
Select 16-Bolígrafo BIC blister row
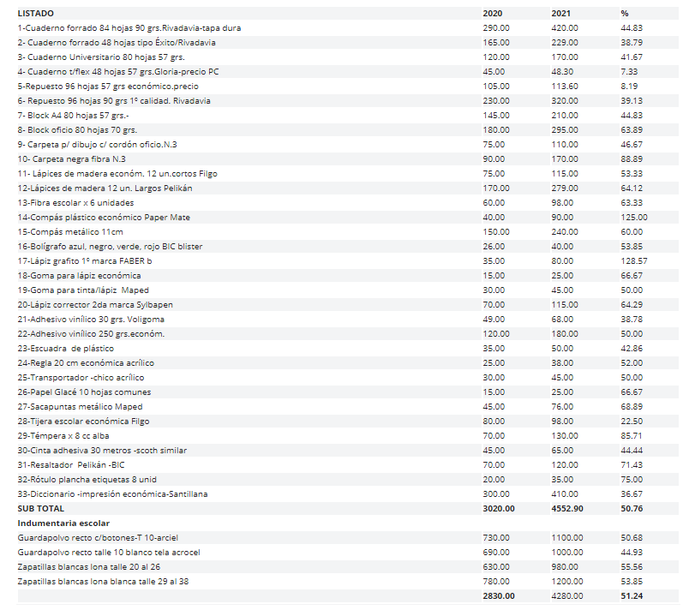coord(348,247)
